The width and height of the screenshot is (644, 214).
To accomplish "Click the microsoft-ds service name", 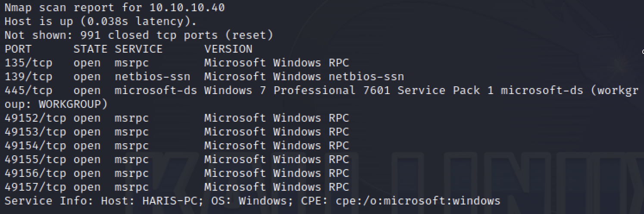I will pyautogui.click(x=156, y=91).
